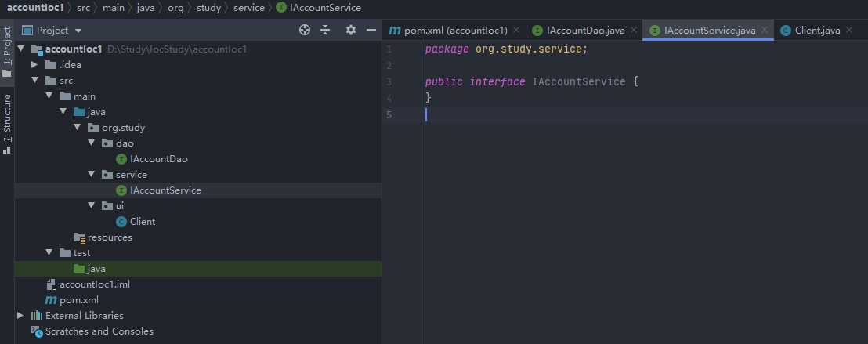Image resolution: width=868 pixels, height=344 pixels.
Task: Select Client class in project tree
Action: 143,222
